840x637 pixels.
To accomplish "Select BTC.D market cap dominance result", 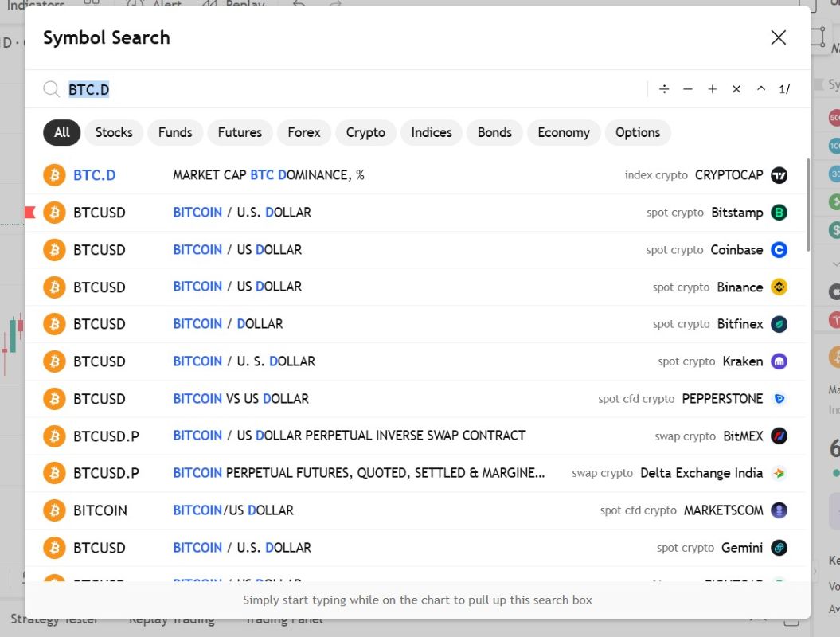I will (x=415, y=175).
